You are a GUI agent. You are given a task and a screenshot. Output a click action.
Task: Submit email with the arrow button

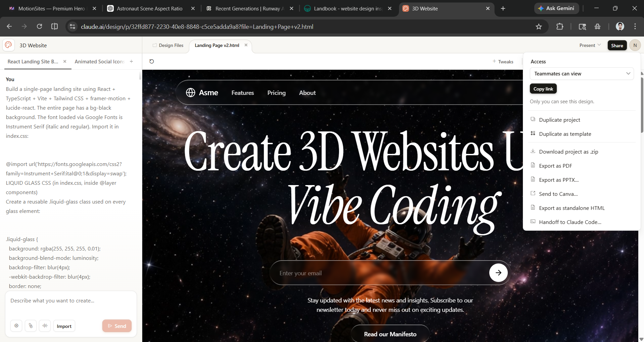(x=498, y=273)
